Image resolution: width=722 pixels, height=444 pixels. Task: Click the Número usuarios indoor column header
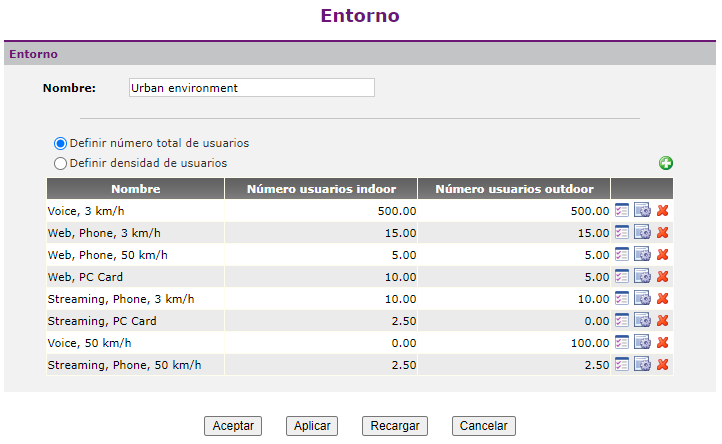coord(321,189)
